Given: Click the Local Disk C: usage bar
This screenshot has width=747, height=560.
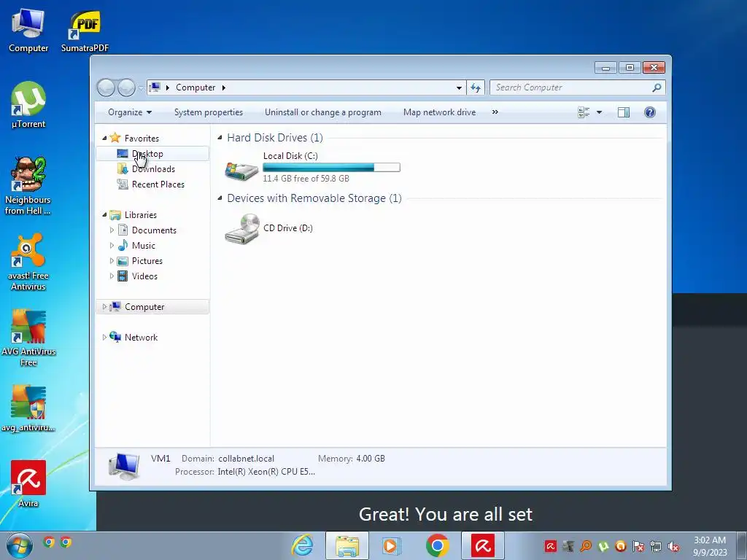Looking at the screenshot, I should click(x=332, y=168).
